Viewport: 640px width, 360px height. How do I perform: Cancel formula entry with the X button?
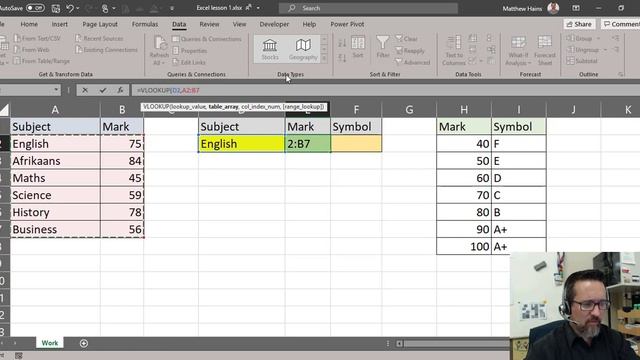[85, 90]
